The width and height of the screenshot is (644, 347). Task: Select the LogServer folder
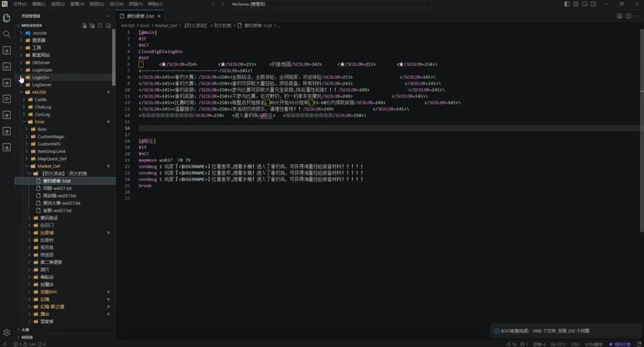click(x=42, y=85)
